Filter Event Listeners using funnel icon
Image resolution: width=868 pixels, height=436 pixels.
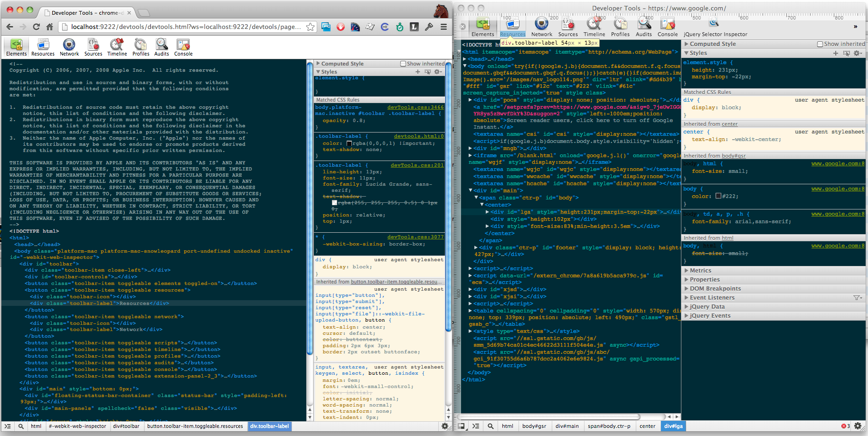click(x=858, y=298)
